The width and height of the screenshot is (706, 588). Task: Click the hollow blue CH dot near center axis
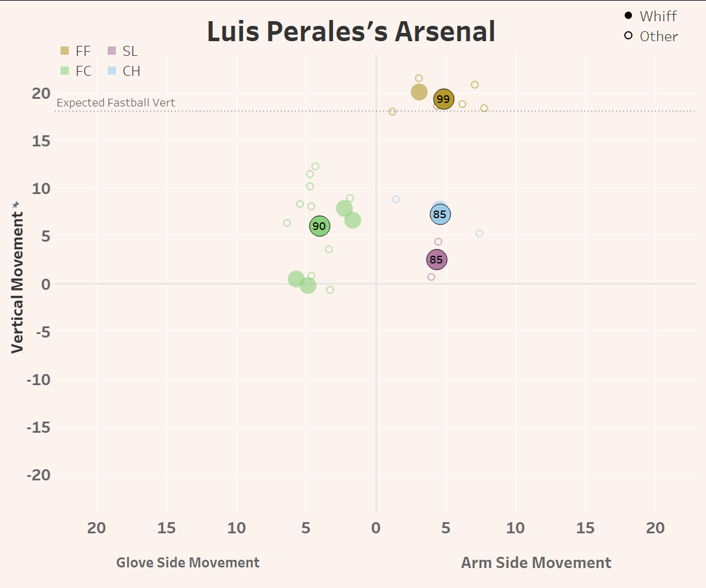396,199
